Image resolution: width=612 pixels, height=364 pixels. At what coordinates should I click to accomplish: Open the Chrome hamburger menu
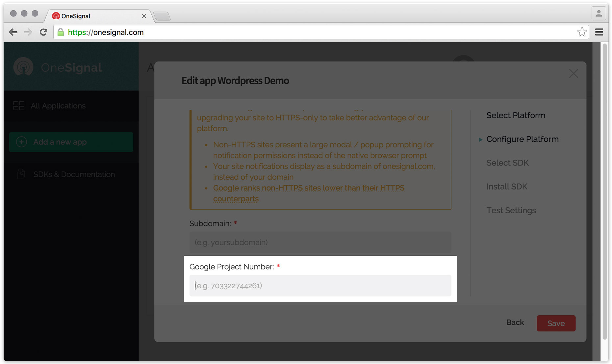coord(599,32)
